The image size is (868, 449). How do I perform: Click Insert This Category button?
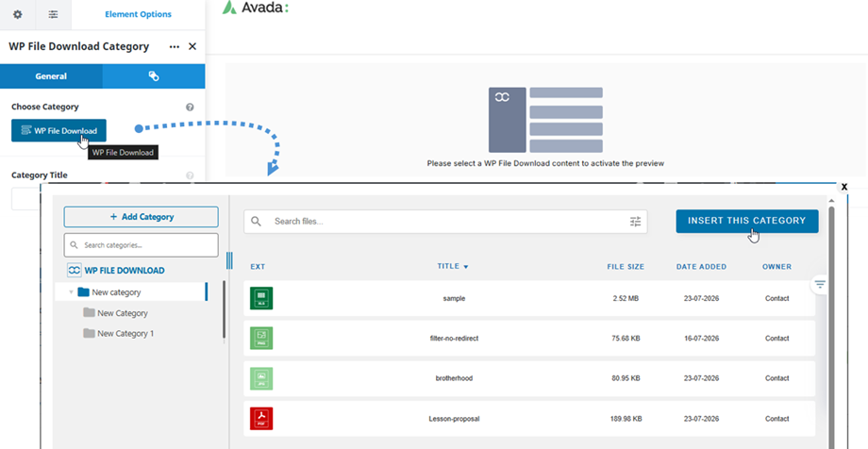(747, 221)
